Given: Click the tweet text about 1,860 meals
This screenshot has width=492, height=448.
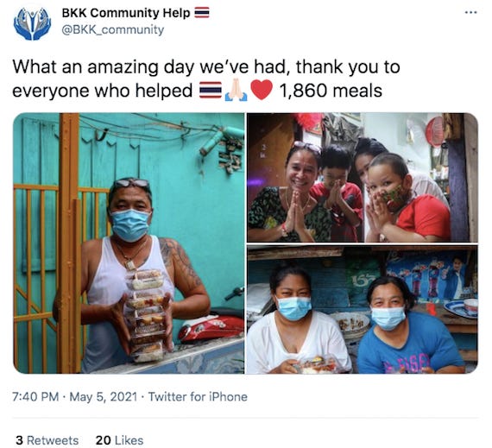Looking at the screenshot, I should pyautogui.click(x=206, y=79).
